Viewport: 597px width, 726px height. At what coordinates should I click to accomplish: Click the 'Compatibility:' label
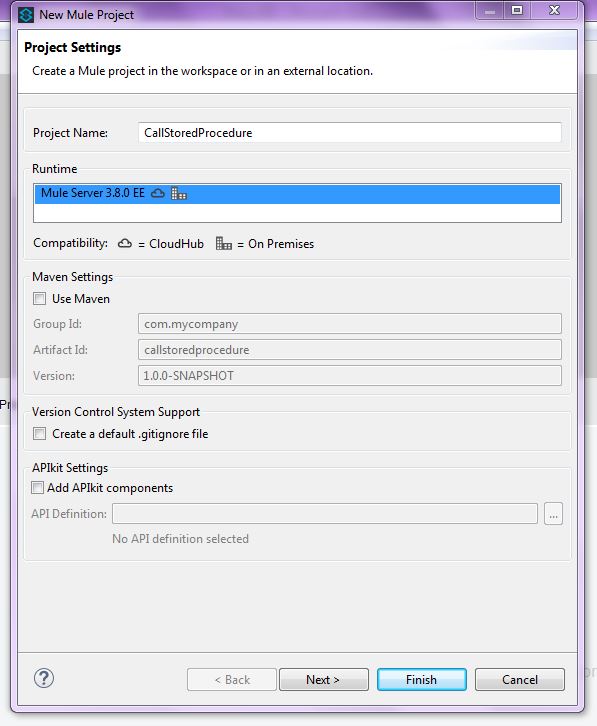point(70,244)
